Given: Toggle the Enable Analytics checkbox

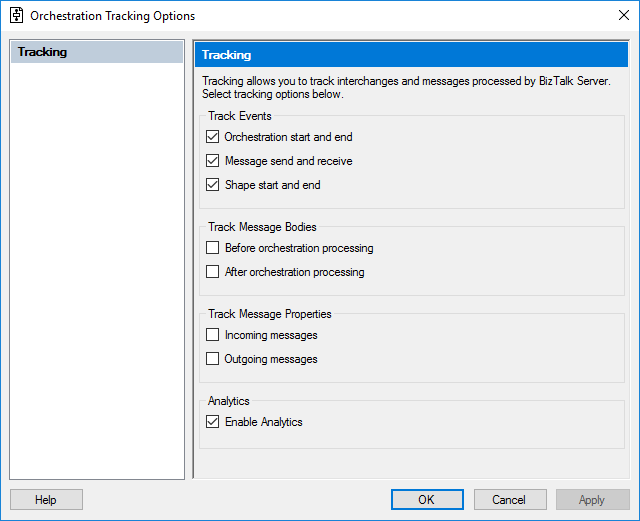Looking at the screenshot, I should coord(212,422).
